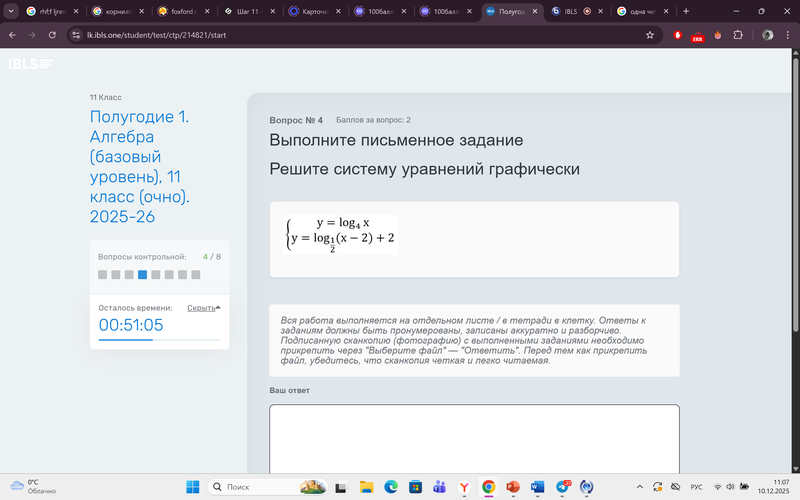The width and height of the screenshot is (800, 500).
Task: Launch PowerPoint from the taskbar
Action: click(514, 486)
